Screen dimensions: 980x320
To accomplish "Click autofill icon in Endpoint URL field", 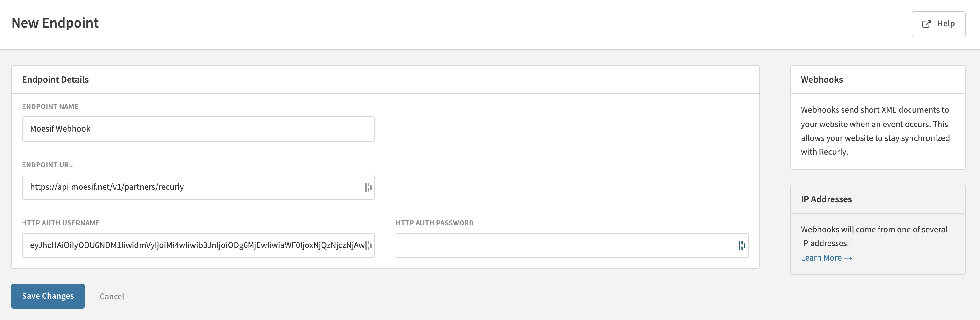I will pos(368,187).
